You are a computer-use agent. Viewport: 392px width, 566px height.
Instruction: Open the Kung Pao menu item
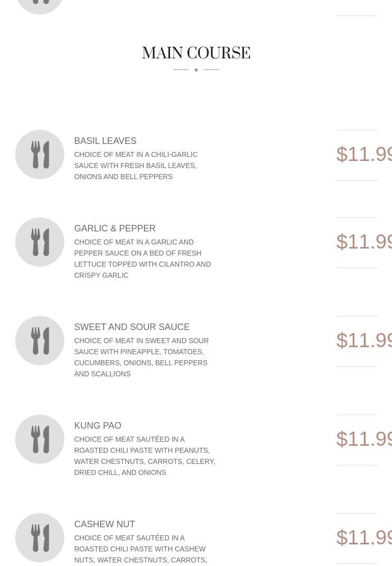pos(98,426)
